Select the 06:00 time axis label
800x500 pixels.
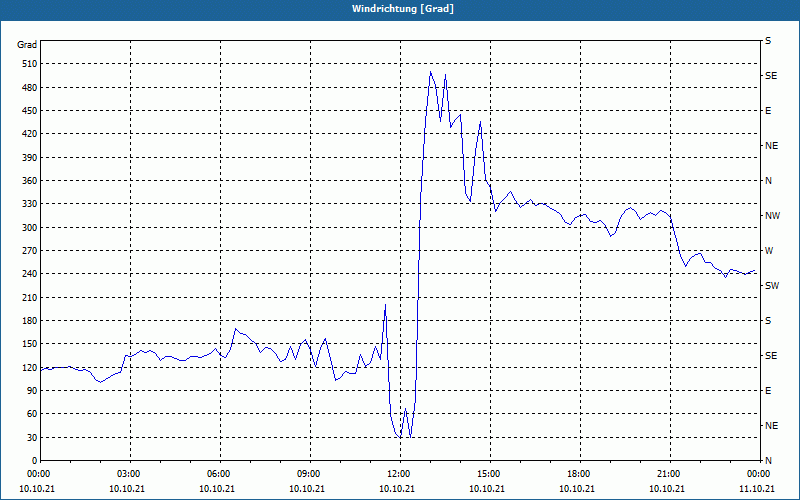pyautogui.click(x=220, y=474)
